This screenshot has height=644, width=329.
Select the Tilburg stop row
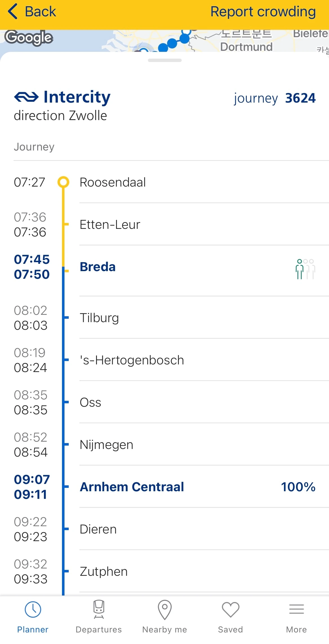[164, 318]
